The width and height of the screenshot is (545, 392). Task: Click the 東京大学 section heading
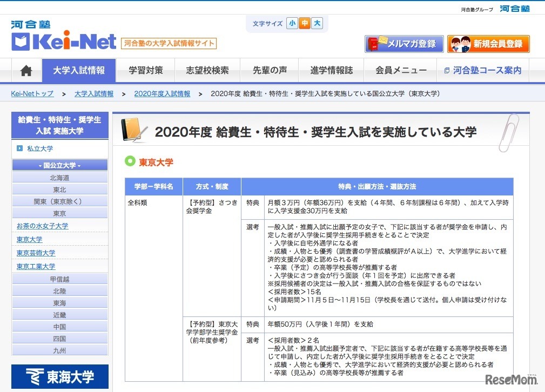pos(156,163)
